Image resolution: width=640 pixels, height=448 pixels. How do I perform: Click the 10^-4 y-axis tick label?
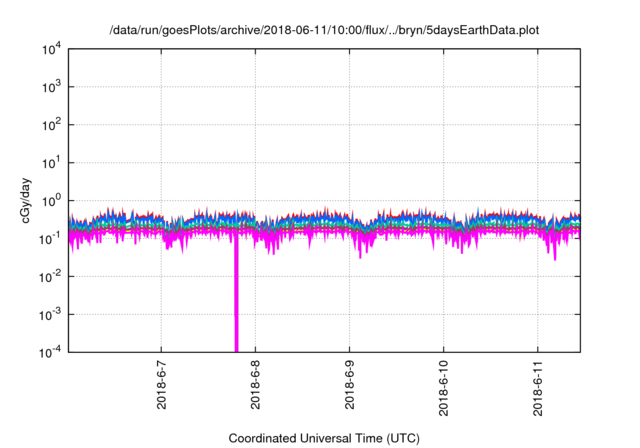(x=51, y=352)
